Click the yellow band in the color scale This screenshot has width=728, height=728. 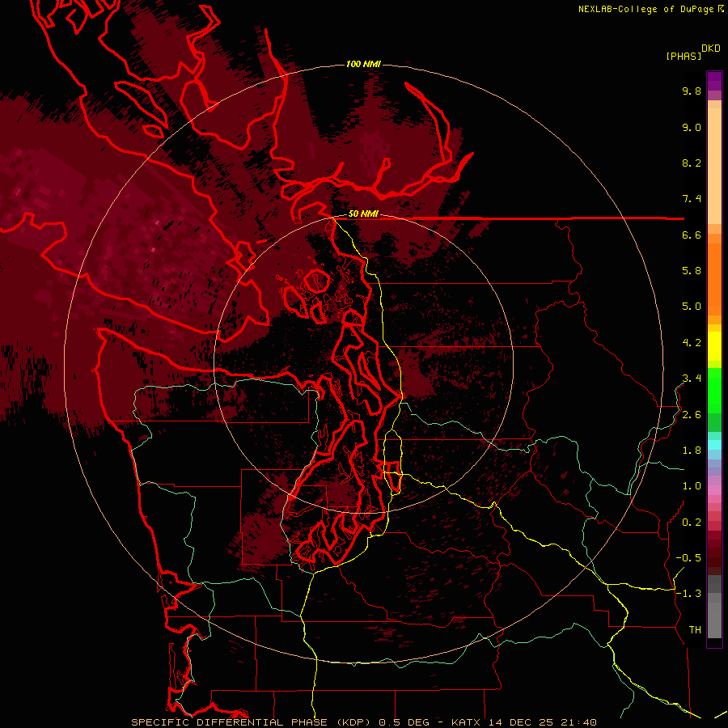[714, 346]
